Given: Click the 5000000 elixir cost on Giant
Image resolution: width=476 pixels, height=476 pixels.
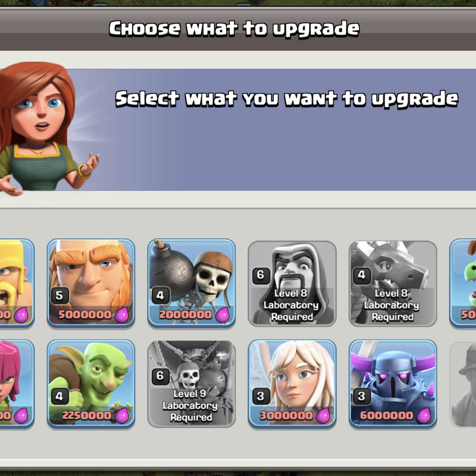Looking at the screenshot, I should point(85,315).
